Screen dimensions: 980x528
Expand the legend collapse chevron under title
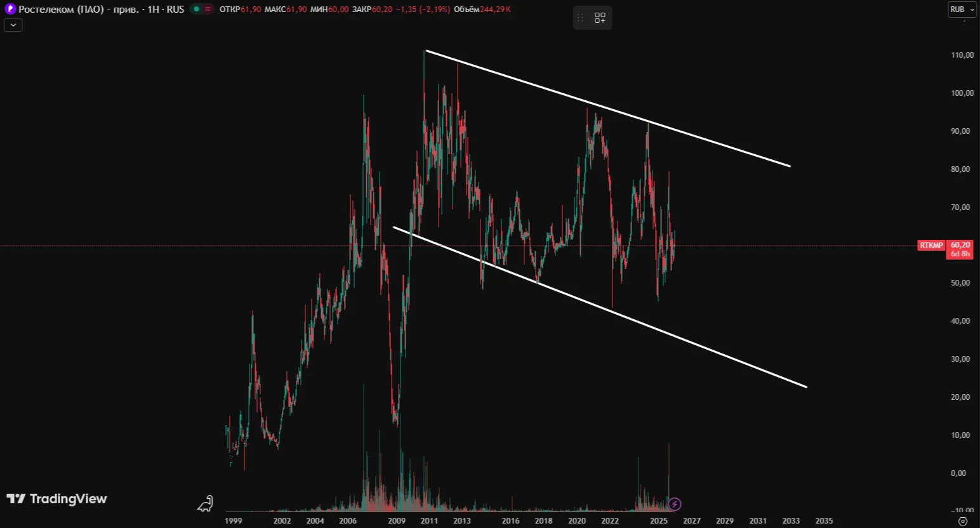(x=13, y=25)
